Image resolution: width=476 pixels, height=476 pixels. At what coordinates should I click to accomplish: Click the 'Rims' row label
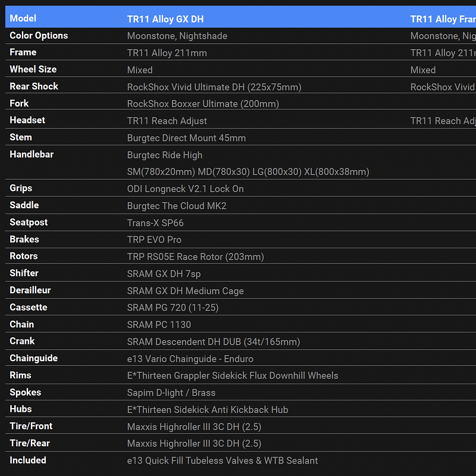pyautogui.click(x=20, y=375)
